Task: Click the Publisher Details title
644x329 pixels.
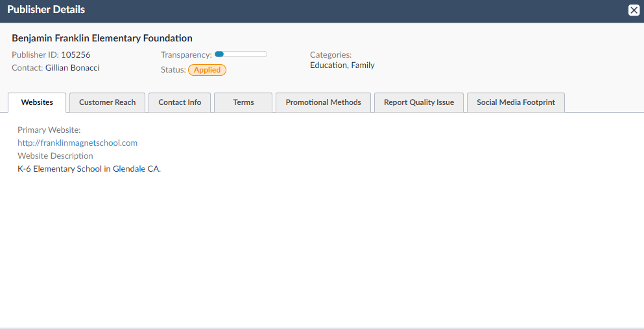Action: click(46, 10)
